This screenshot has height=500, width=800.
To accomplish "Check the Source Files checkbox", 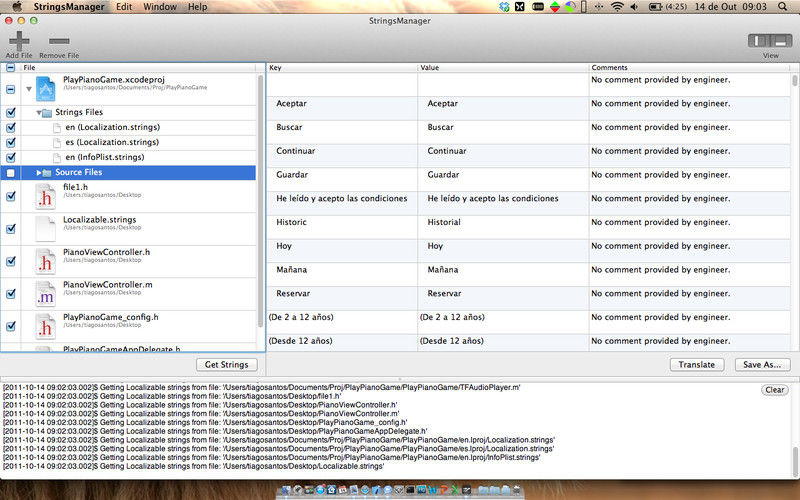I will pyautogui.click(x=11, y=173).
